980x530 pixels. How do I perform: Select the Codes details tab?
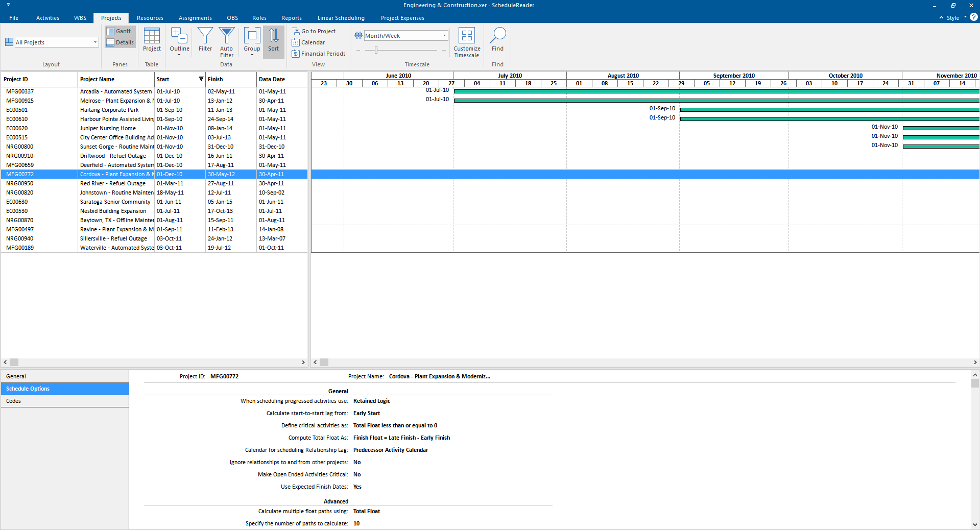click(65, 401)
